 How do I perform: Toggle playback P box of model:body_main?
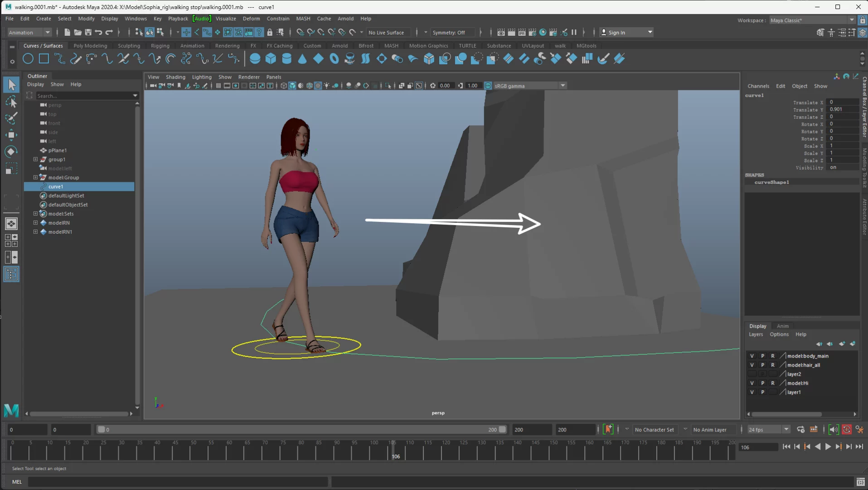(x=762, y=356)
